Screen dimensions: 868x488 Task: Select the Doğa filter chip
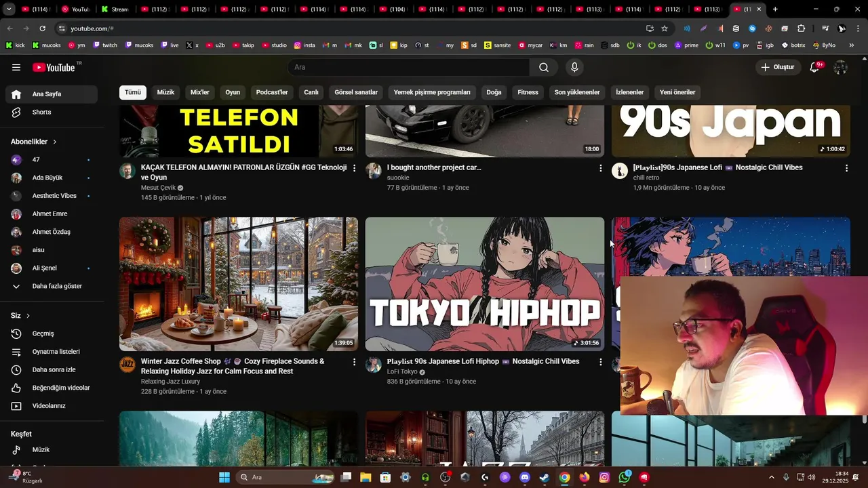click(x=494, y=92)
